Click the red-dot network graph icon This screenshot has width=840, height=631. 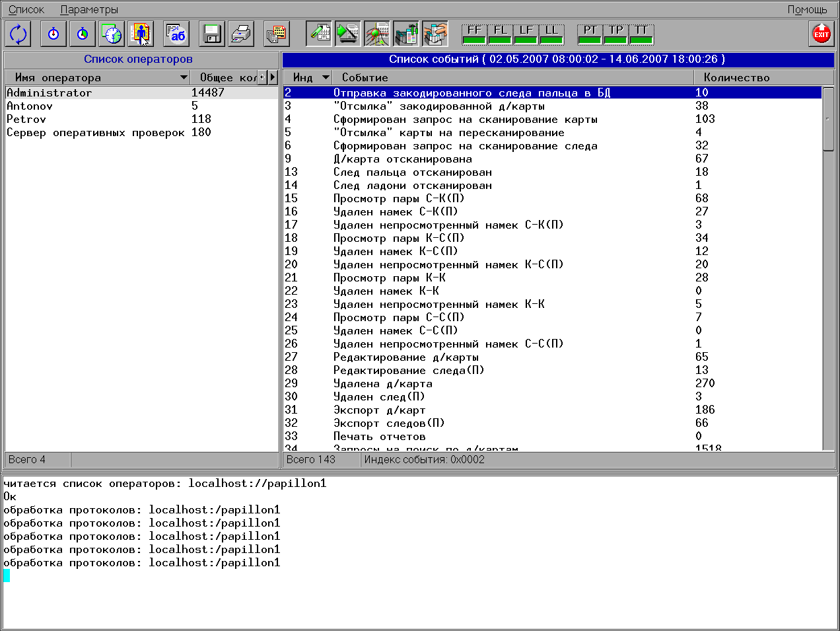377,34
